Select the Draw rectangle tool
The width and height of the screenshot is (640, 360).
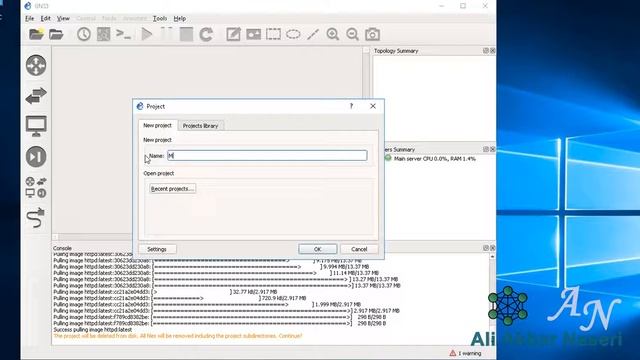tap(273, 34)
